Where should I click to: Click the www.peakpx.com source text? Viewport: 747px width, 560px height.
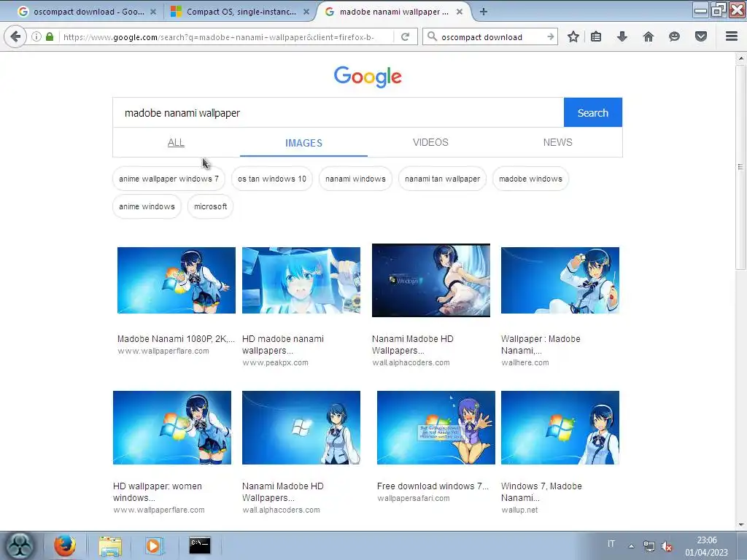tap(275, 363)
